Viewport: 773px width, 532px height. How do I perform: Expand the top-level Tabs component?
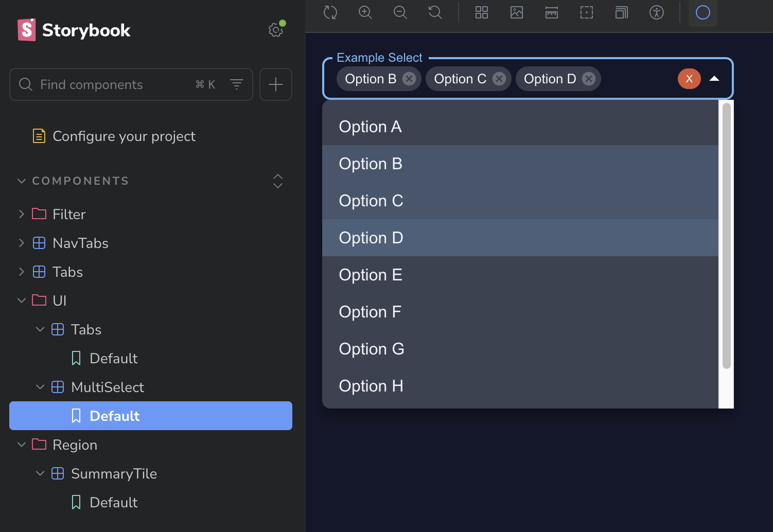coord(22,272)
